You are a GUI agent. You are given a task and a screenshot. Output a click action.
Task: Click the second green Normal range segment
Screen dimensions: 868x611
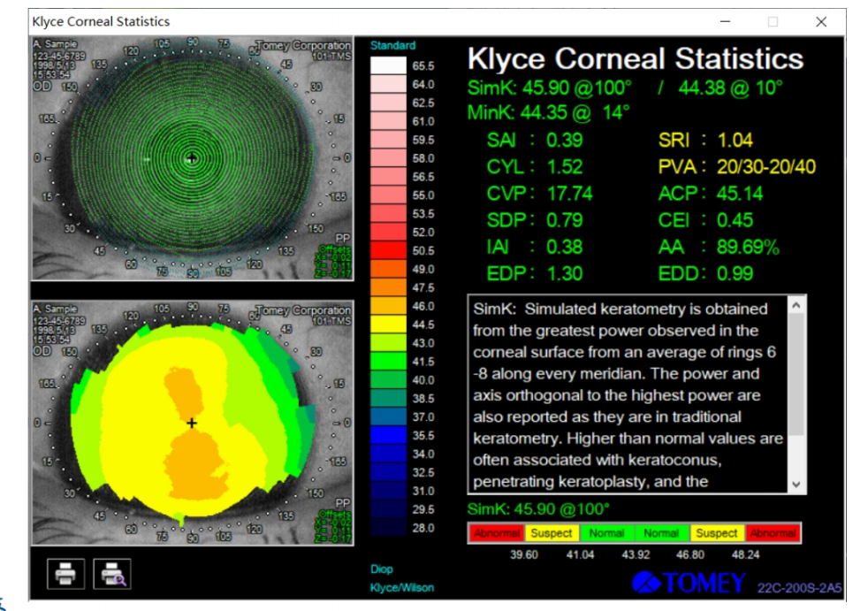661,533
